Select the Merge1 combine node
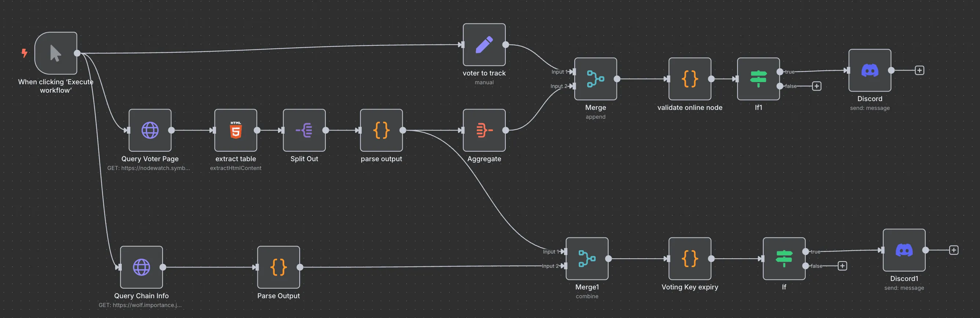 [x=587, y=259]
